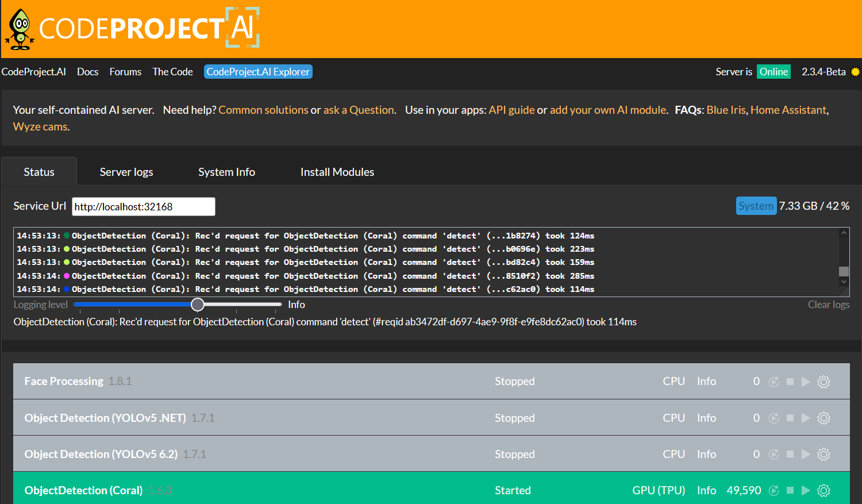
Task: Click the Online server status badge
Action: 774,72
